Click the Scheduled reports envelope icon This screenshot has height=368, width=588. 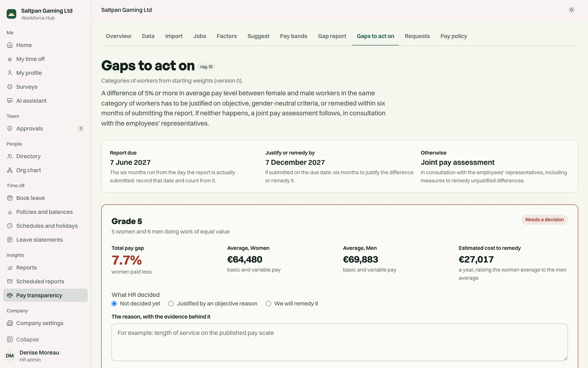coord(10,281)
